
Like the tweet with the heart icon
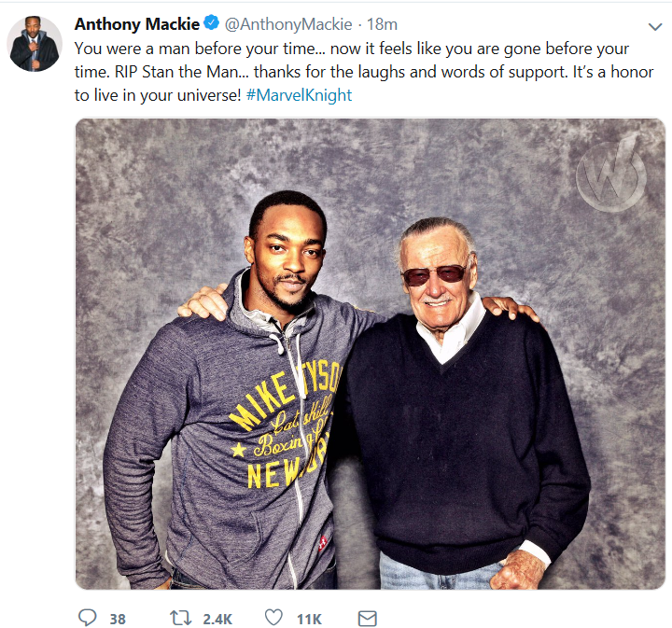click(x=273, y=618)
